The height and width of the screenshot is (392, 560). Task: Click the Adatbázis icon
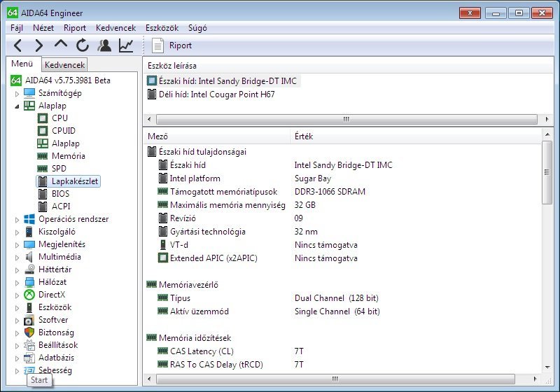[29, 358]
